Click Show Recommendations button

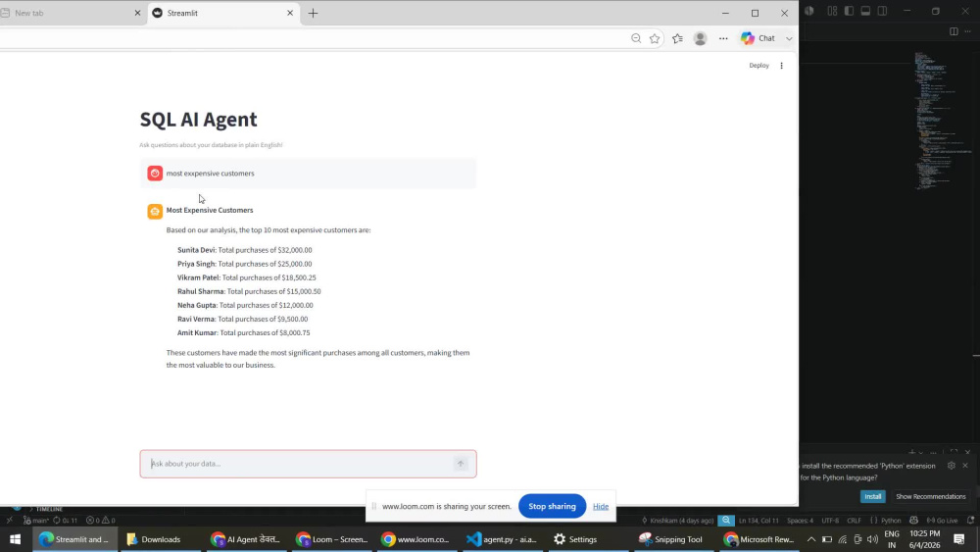(x=930, y=496)
